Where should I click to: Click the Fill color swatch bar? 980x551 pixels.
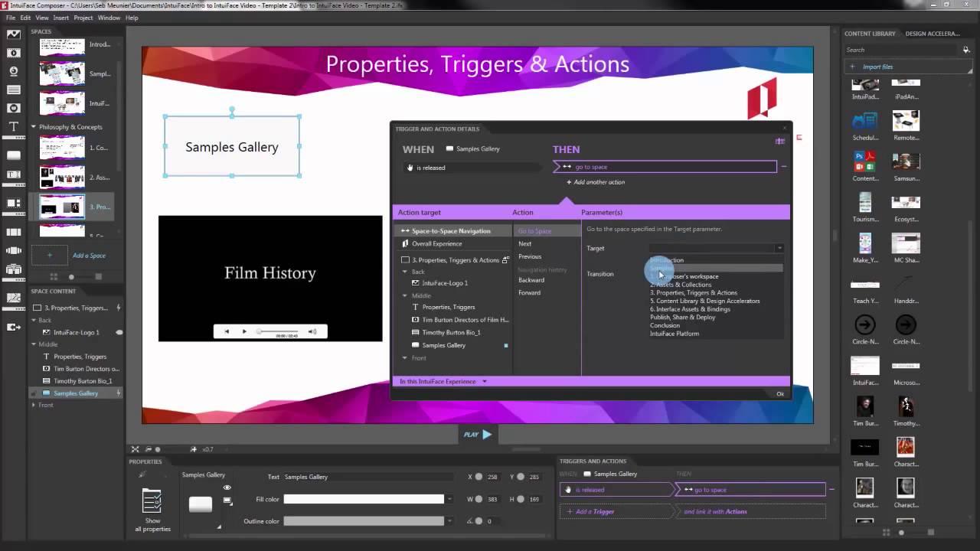coord(364,499)
